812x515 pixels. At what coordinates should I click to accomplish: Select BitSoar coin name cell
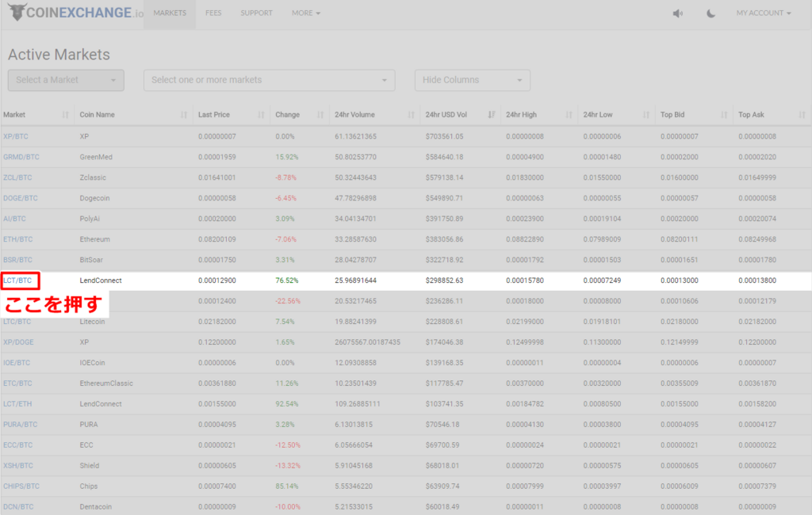(x=91, y=260)
